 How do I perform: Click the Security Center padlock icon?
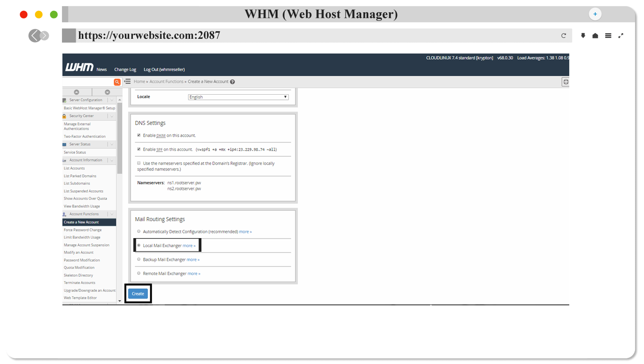point(64,116)
